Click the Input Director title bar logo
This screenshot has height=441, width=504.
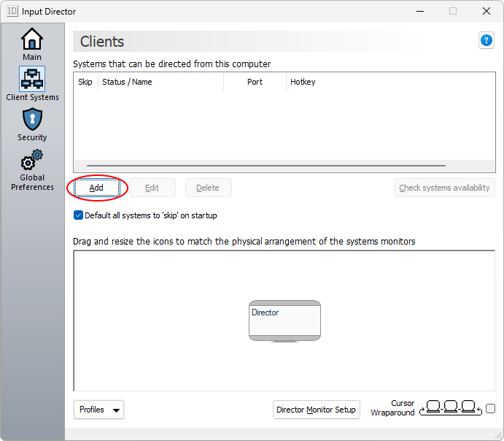coord(12,11)
